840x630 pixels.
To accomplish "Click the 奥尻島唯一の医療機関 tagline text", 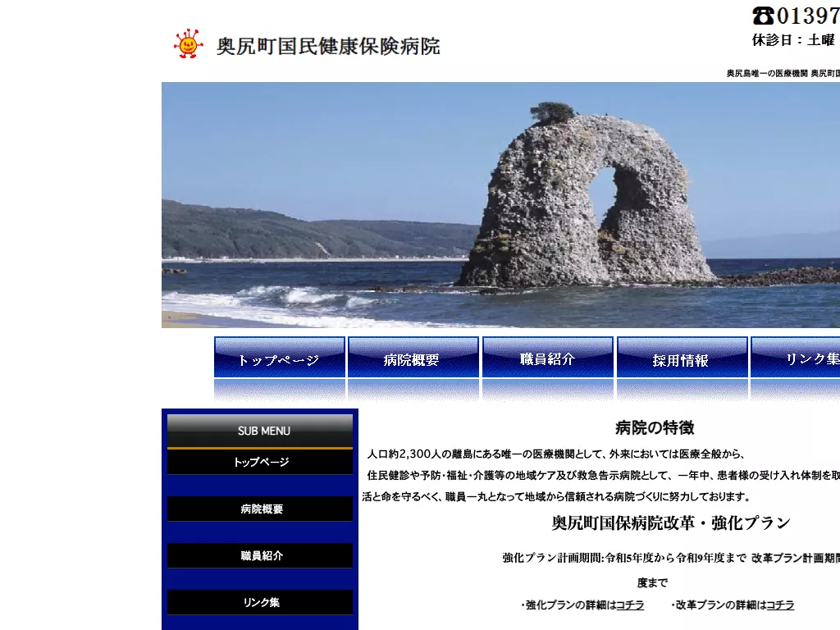I will point(783,73).
